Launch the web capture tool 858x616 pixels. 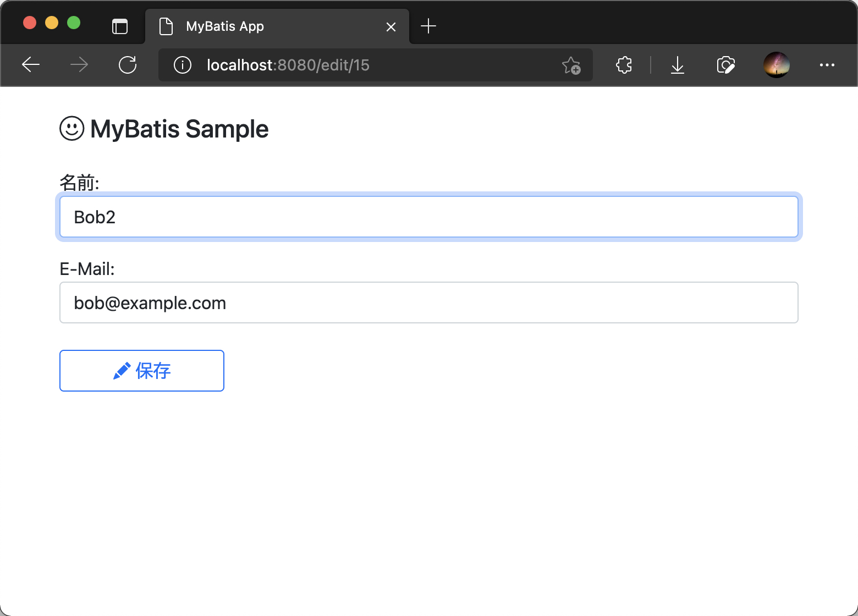[x=726, y=65]
